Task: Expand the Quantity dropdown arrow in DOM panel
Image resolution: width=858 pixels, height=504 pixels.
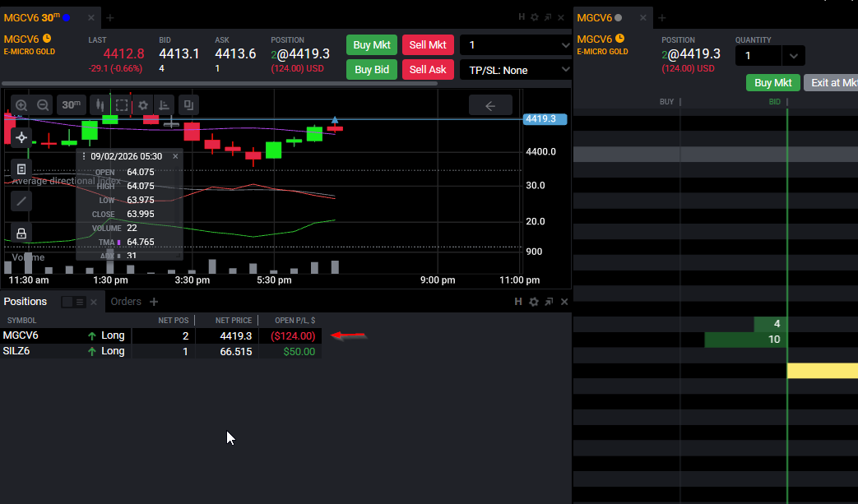Action: pyautogui.click(x=793, y=56)
